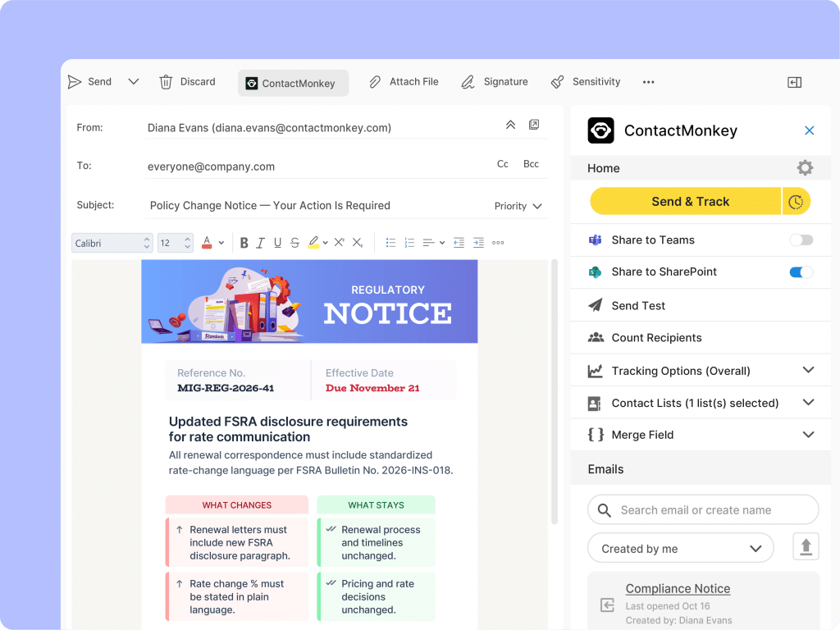Click the Search email or create name field
Viewport: 840px width, 630px height.
coord(703,510)
